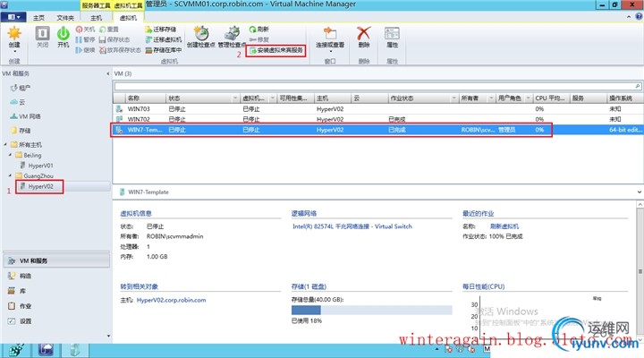This screenshot has height=358, width=644.
Task: Sort by the 名称 column header
Action: pyautogui.click(x=146, y=98)
